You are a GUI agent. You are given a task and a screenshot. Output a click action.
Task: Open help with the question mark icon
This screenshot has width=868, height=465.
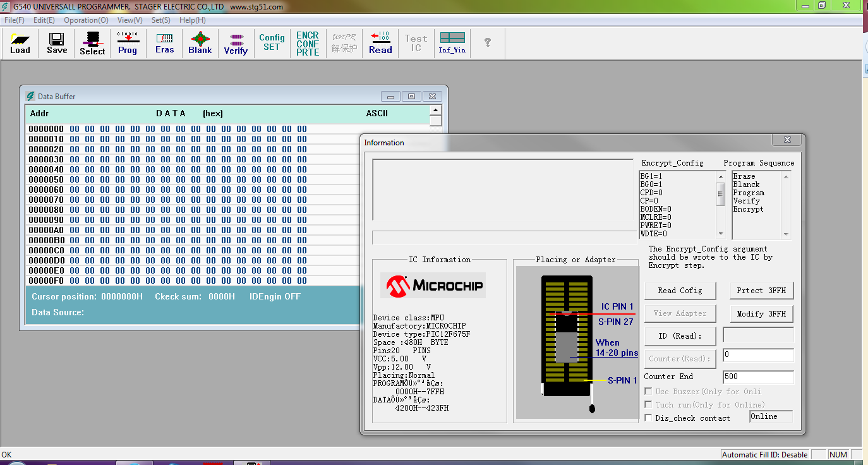(x=488, y=43)
